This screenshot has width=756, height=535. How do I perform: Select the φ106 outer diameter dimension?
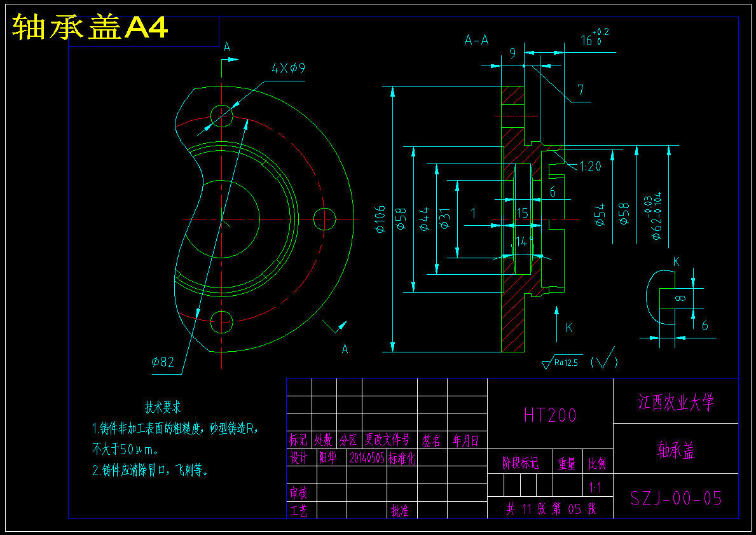coord(380,219)
